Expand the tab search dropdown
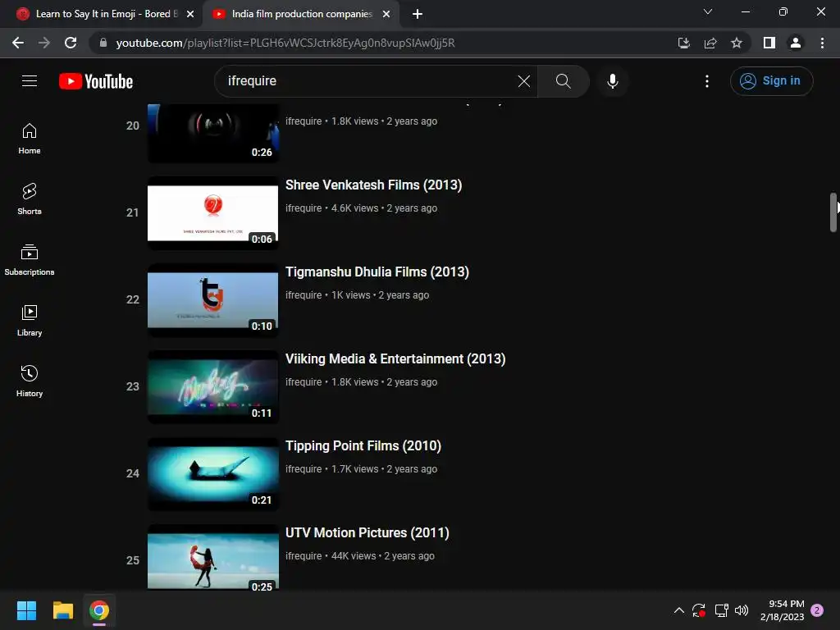This screenshot has width=840, height=630. [x=708, y=11]
